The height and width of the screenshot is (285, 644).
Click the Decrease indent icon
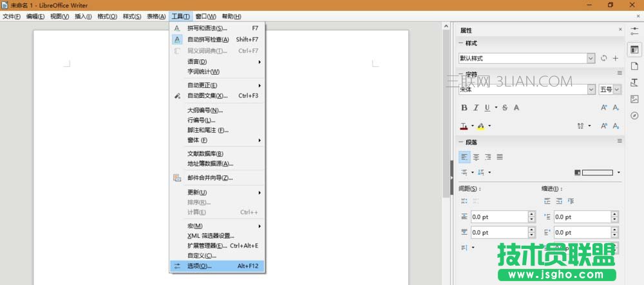coord(559,201)
